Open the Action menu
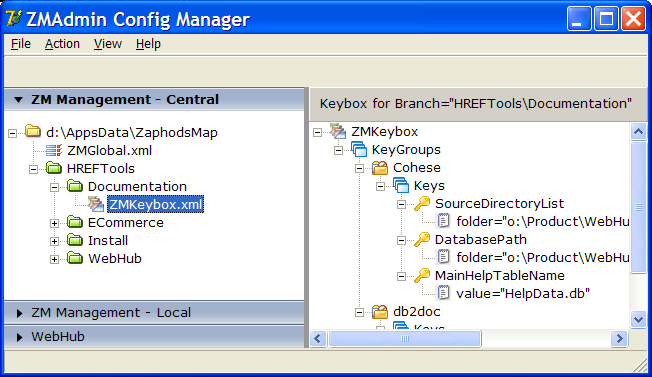652x377 pixels. coord(62,44)
